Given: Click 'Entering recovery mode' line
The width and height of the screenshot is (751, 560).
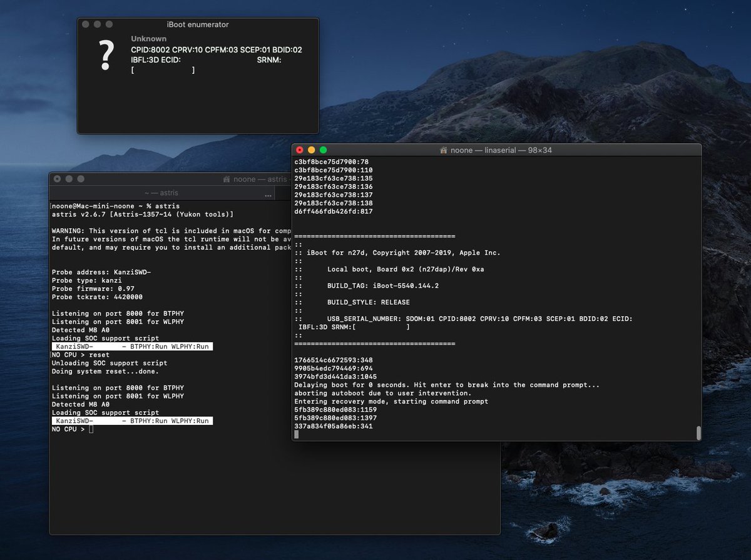Looking at the screenshot, I should [391, 401].
